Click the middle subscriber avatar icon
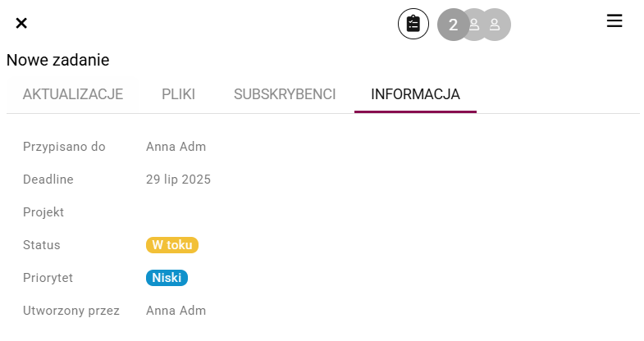 475,25
